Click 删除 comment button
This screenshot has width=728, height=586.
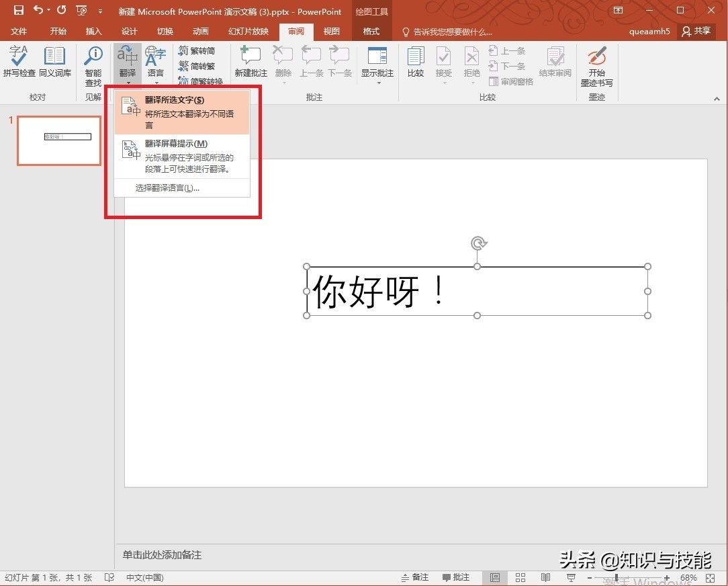pos(283,64)
